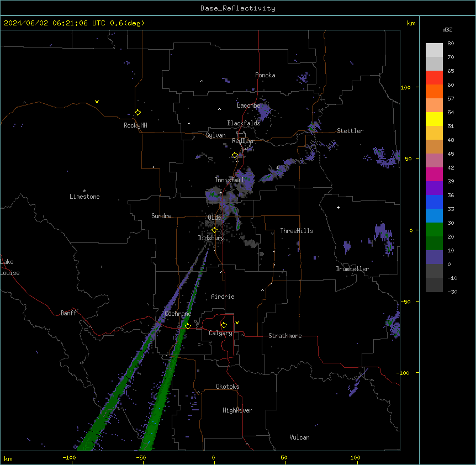Select the green 20-30 dBZ legend swatch

click(x=434, y=230)
